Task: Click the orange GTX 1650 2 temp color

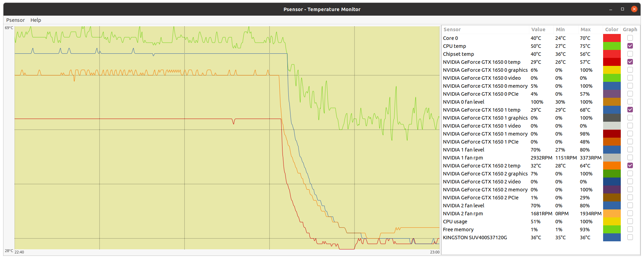Action: pyautogui.click(x=612, y=165)
